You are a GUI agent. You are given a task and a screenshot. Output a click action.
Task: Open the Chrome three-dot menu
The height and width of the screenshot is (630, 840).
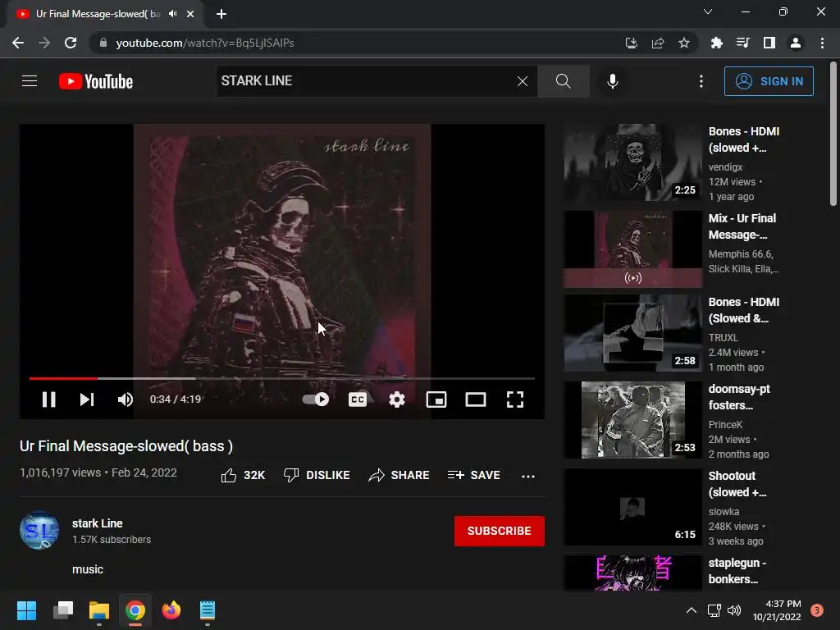tap(822, 43)
